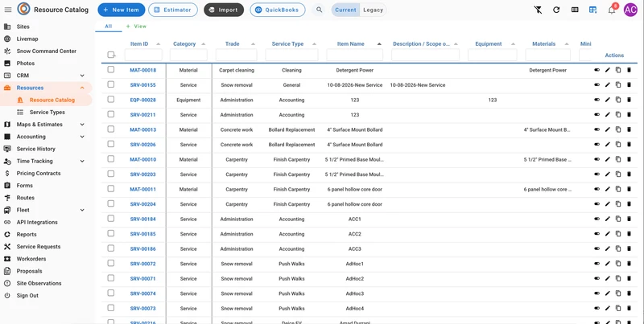This screenshot has height=324, width=644.
Task: Refresh the catalog list
Action: pyautogui.click(x=556, y=10)
